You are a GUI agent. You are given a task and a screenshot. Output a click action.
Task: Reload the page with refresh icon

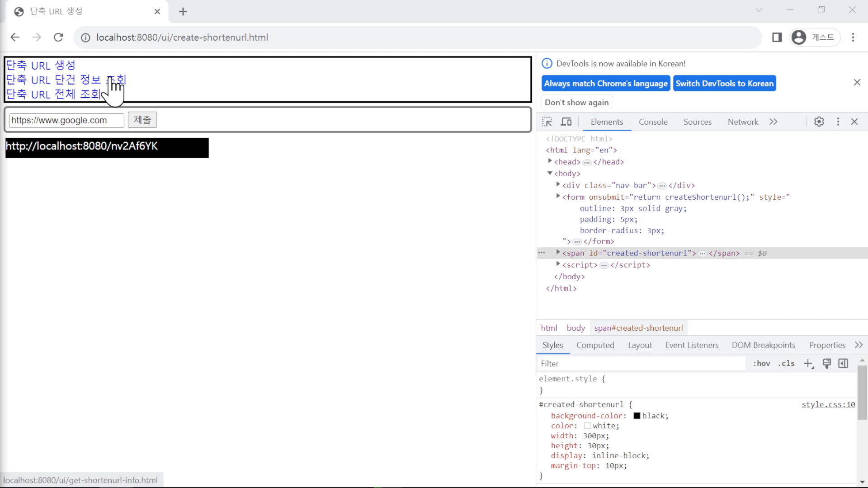click(58, 37)
